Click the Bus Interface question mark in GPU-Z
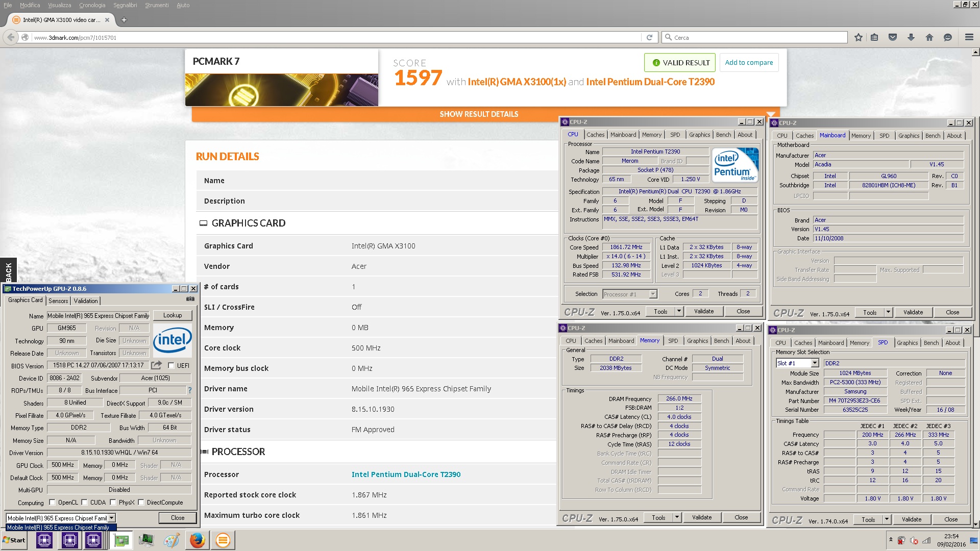Image resolution: width=980 pixels, height=551 pixels. tap(190, 390)
